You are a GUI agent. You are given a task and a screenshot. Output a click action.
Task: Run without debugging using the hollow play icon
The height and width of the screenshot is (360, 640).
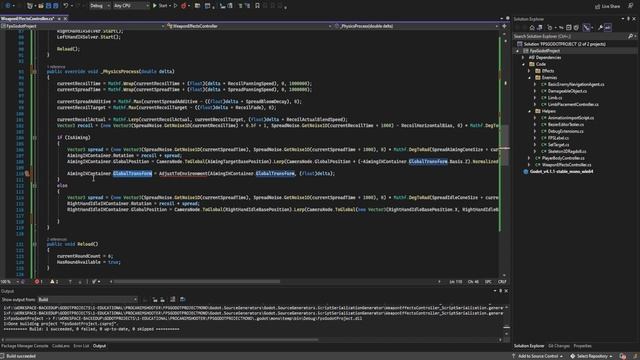point(176,6)
